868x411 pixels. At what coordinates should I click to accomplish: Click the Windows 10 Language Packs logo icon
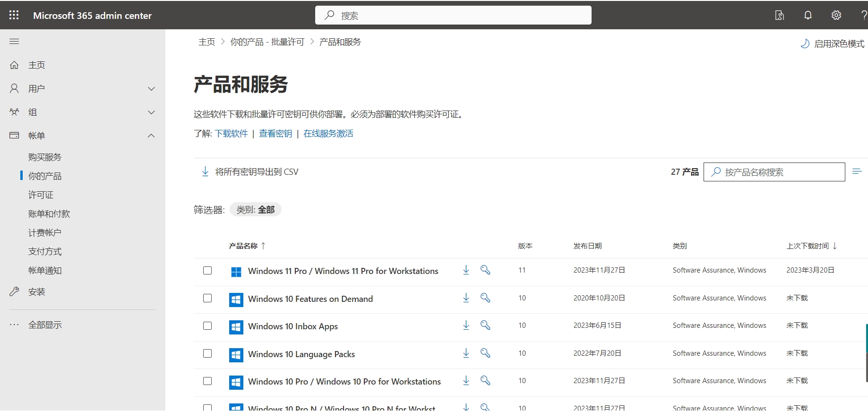[x=236, y=355]
